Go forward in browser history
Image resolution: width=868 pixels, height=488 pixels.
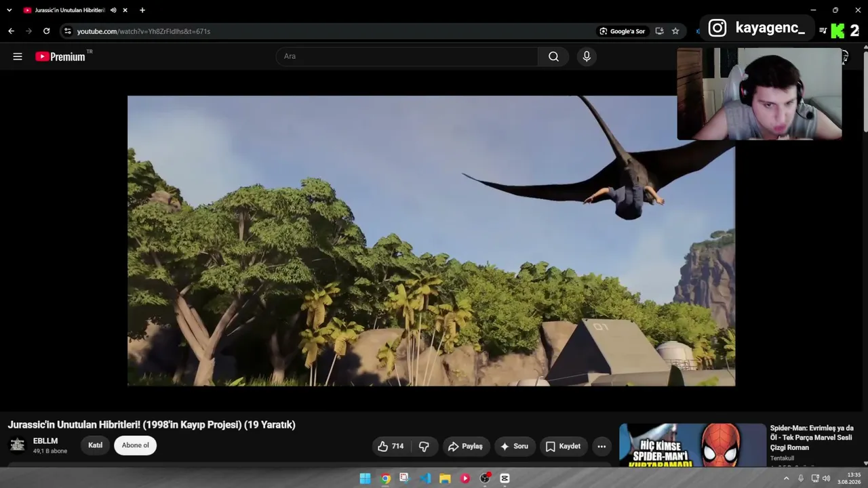click(28, 31)
